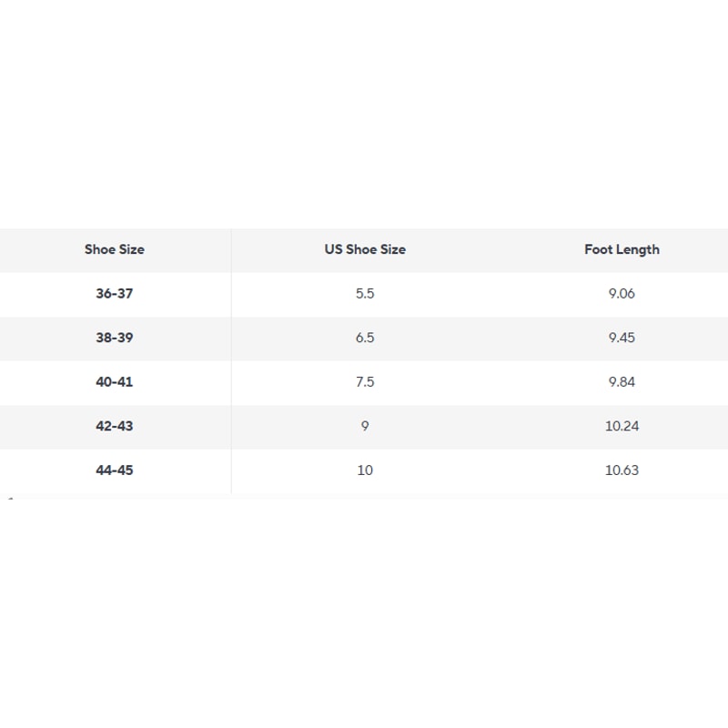
Task: Click the US size 10 value
Action: tap(365, 470)
